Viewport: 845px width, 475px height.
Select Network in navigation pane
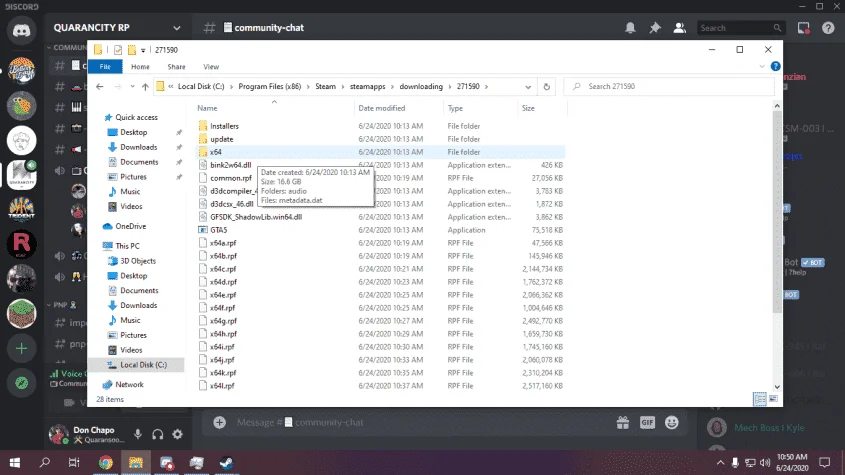tap(129, 384)
